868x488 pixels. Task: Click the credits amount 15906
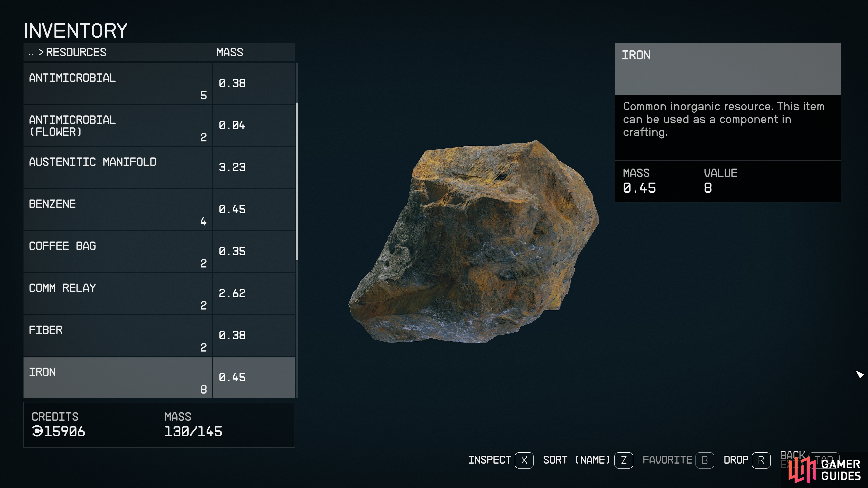[x=64, y=432]
